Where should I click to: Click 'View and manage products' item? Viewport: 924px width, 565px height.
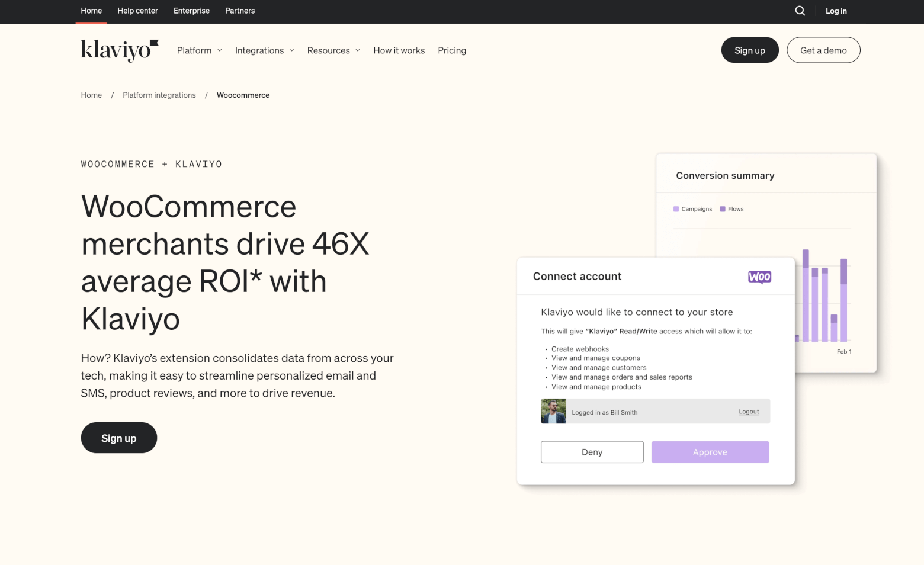pos(596,387)
